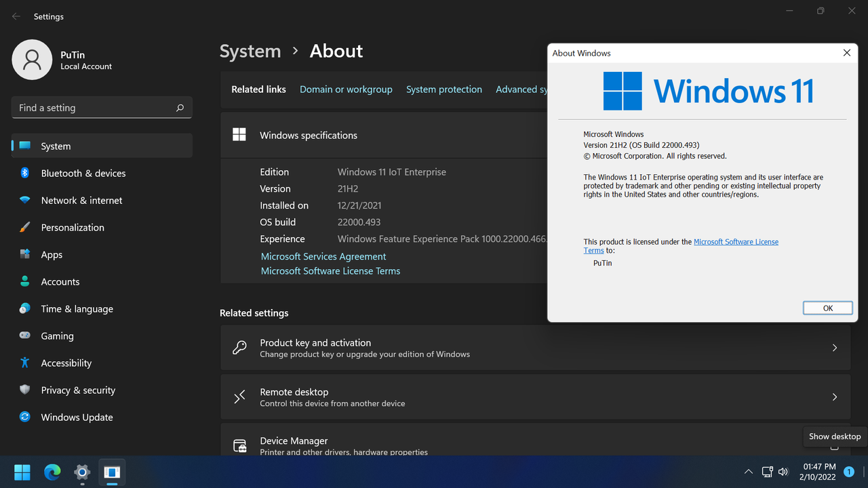Click System protection link
The image size is (868, 488).
[x=444, y=89]
